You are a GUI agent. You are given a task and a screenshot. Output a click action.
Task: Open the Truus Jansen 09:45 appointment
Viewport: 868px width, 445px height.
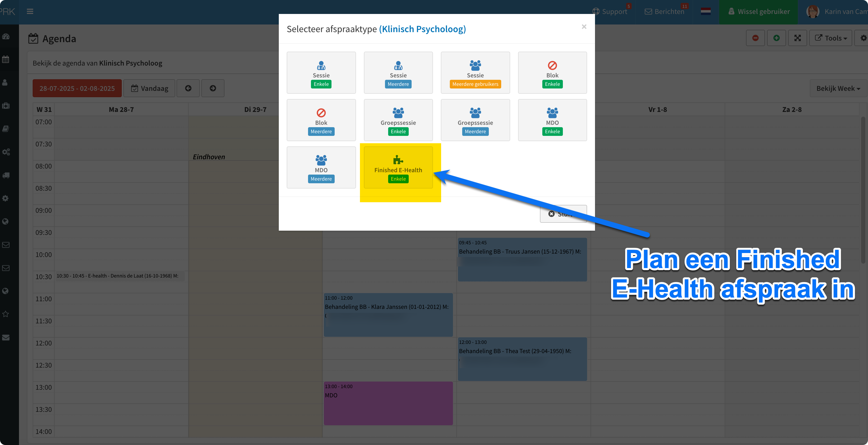pos(522,260)
